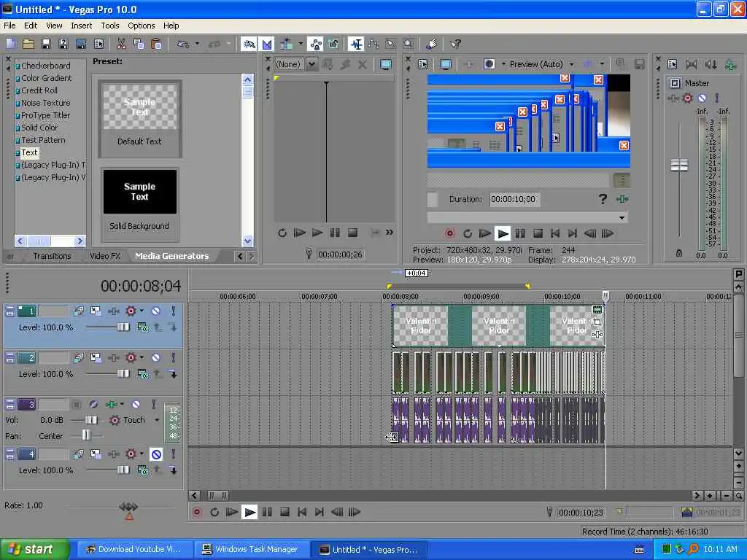Select Credit Roll generator
This screenshot has width=747, height=560.
tap(39, 90)
